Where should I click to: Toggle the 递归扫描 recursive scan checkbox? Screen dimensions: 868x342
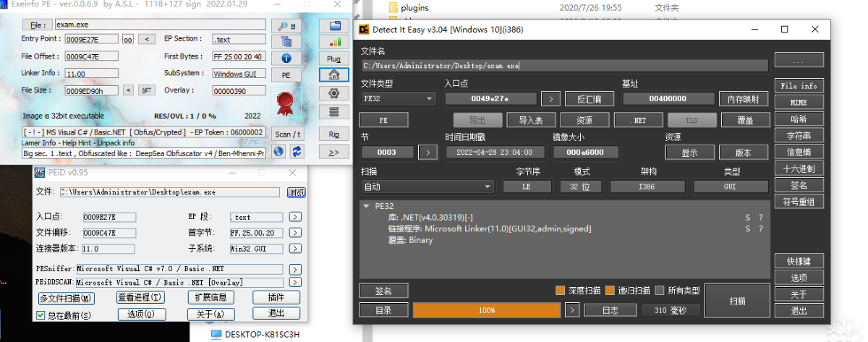point(610,291)
